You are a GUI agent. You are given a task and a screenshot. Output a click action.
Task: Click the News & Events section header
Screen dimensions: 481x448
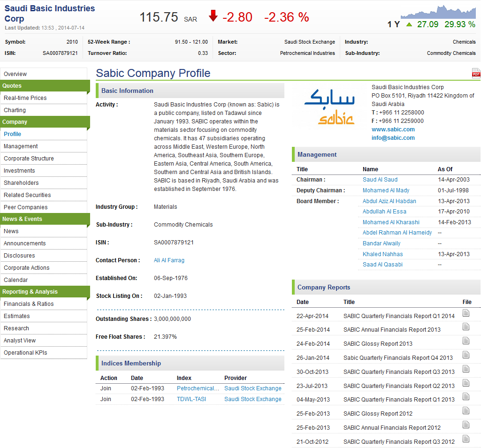45,219
